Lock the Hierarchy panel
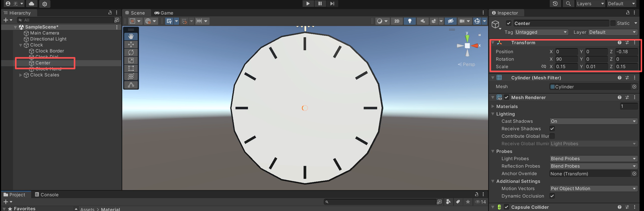 tap(110, 13)
